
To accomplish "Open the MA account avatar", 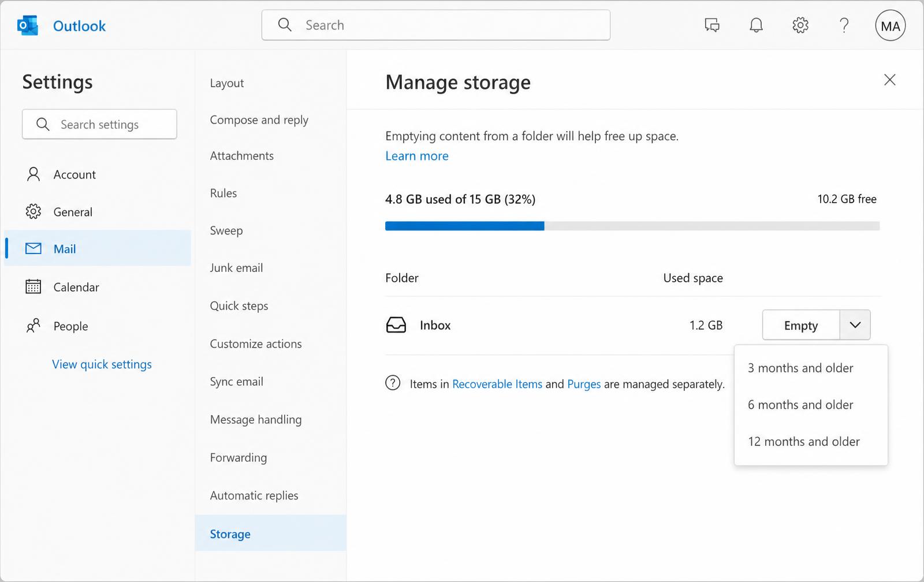I will pyautogui.click(x=890, y=25).
